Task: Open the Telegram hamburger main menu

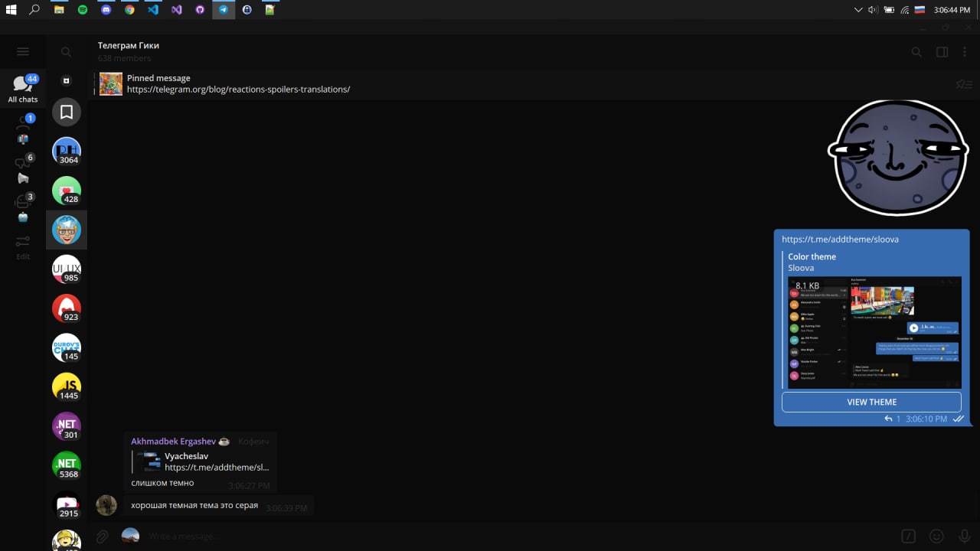Action: [x=23, y=51]
